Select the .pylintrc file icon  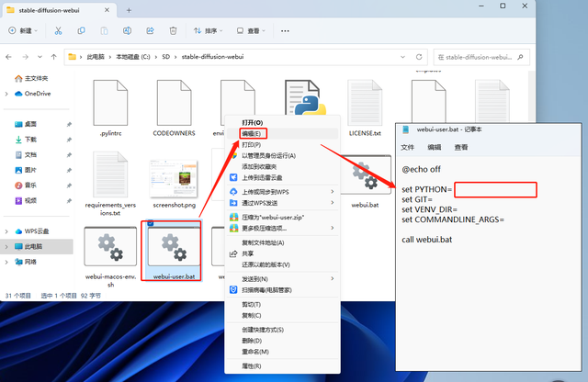[x=110, y=103]
